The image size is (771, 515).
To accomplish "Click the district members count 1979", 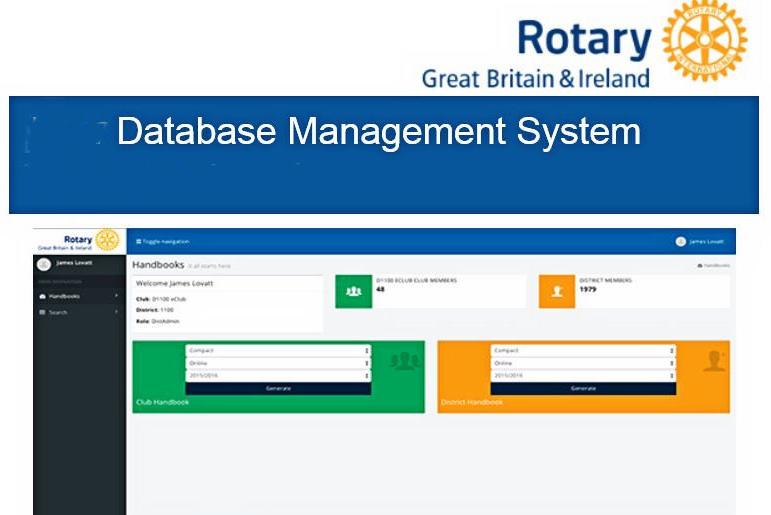I will (588, 289).
